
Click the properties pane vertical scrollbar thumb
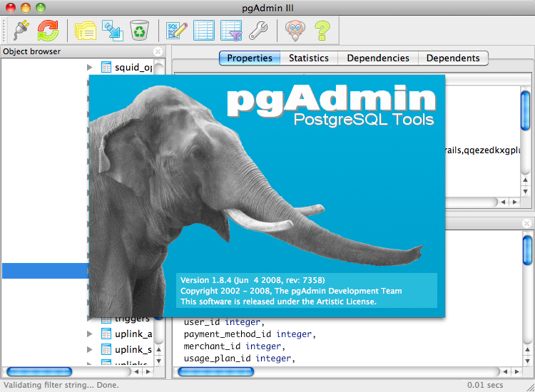click(x=526, y=110)
